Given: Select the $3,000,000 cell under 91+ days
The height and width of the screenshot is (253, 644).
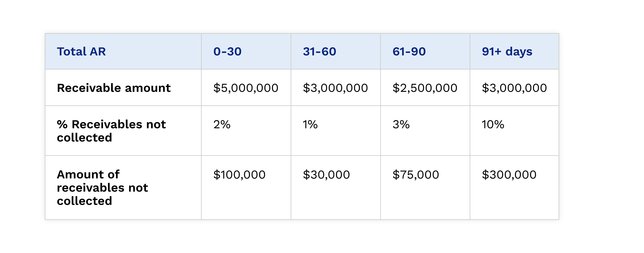Looking at the screenshot, I should click(x=514, y=87).
